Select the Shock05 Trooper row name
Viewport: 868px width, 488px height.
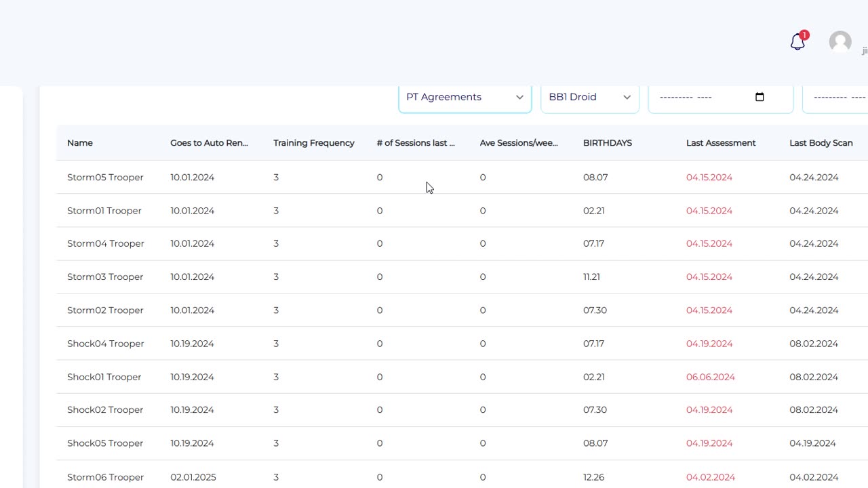click(x=105, y=443)
